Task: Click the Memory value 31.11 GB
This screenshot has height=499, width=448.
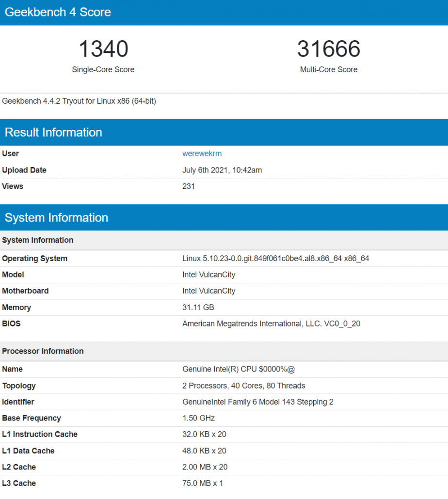Action: [199, 307]
